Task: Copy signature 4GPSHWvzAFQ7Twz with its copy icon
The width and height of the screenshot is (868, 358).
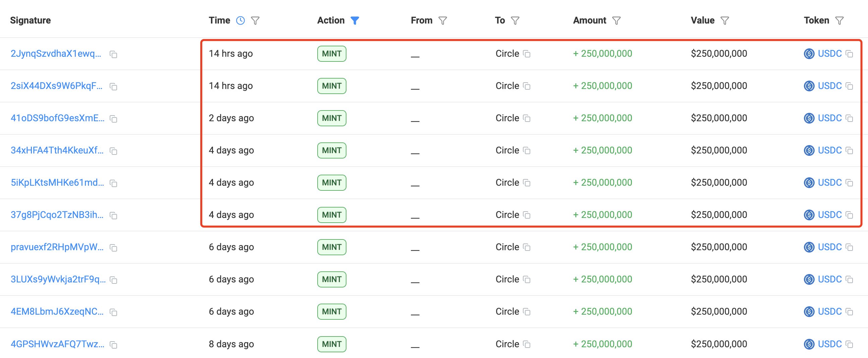Action: (114, 345)
